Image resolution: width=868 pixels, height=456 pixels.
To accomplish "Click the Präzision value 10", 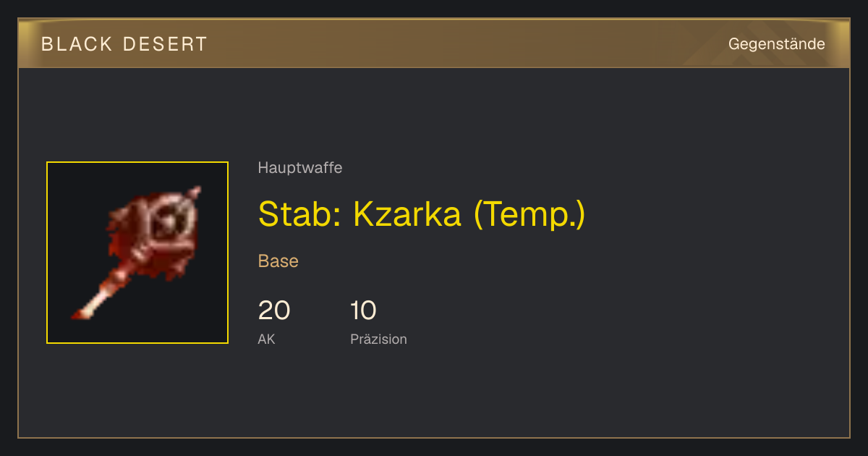I will pos(363,311).
